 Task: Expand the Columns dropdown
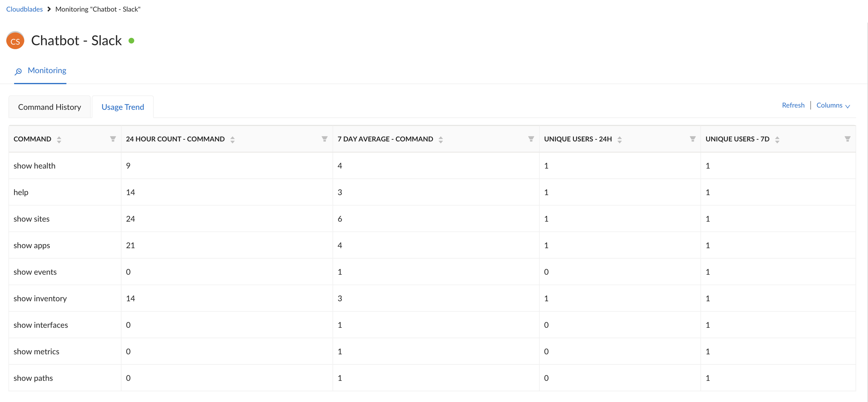click(x=833, y=105)
